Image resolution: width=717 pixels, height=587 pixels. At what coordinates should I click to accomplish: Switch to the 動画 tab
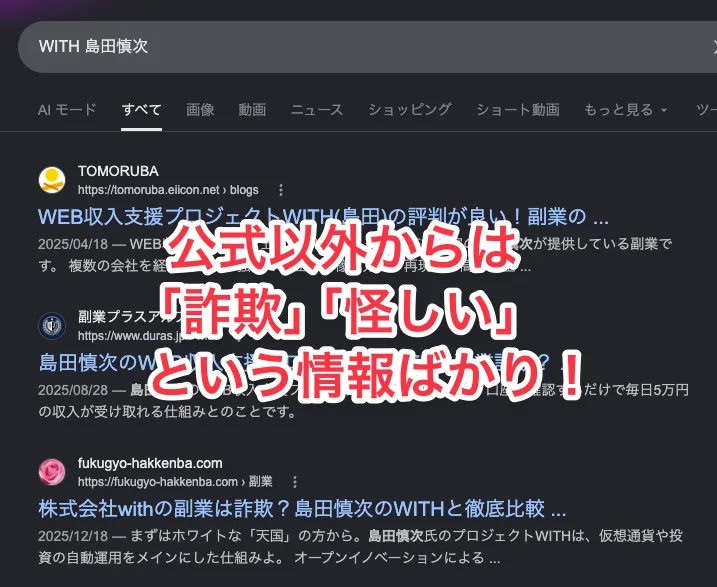252,110
